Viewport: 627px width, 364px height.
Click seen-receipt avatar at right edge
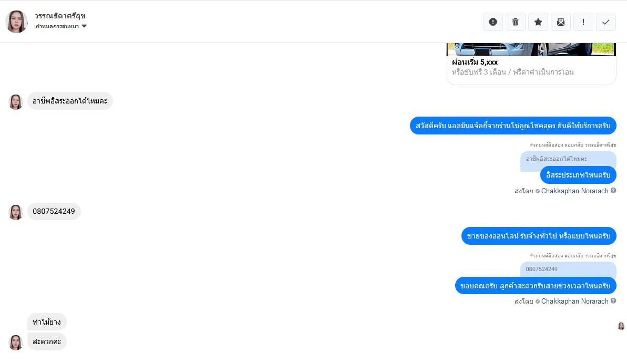point(621,326)
